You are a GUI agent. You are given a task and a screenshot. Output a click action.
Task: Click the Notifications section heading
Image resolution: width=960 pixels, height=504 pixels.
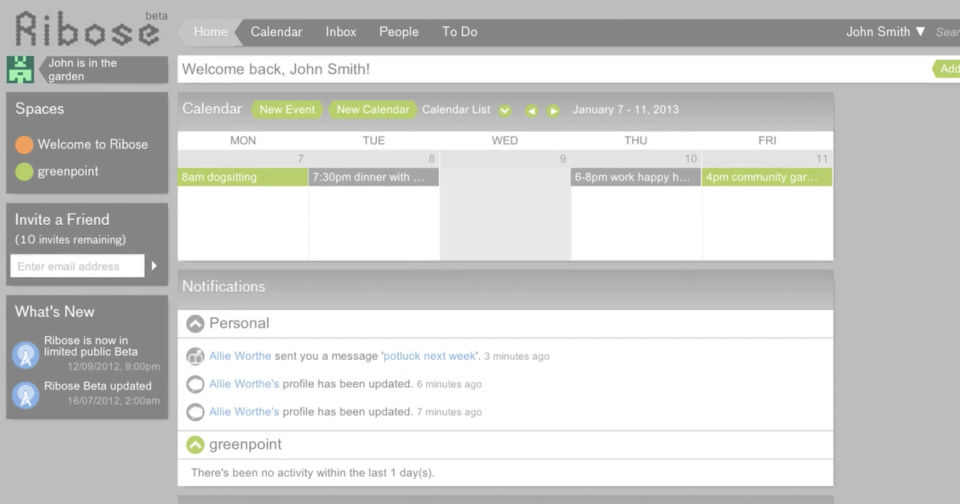coord(223,287)
